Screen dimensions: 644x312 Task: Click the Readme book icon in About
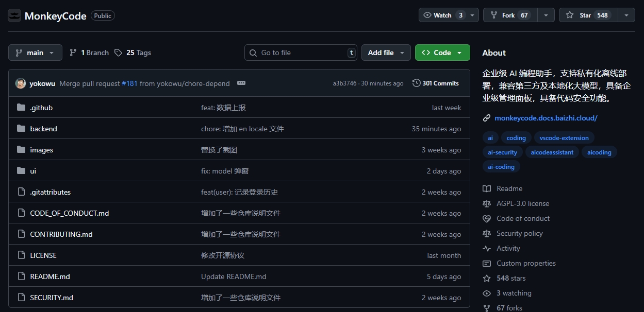[487, 189]
